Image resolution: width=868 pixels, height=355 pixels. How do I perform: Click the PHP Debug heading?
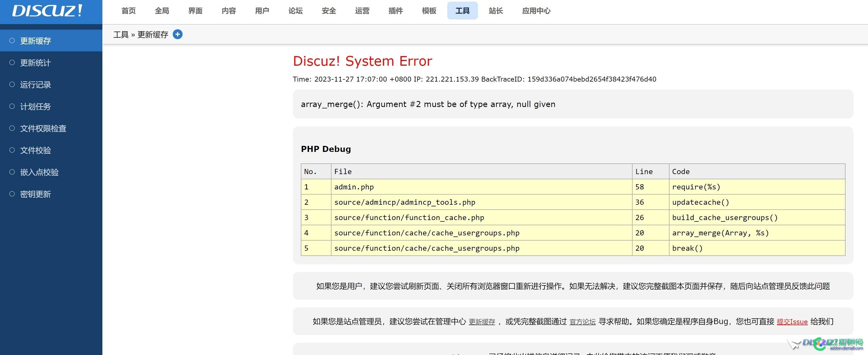tap(326, 149)
